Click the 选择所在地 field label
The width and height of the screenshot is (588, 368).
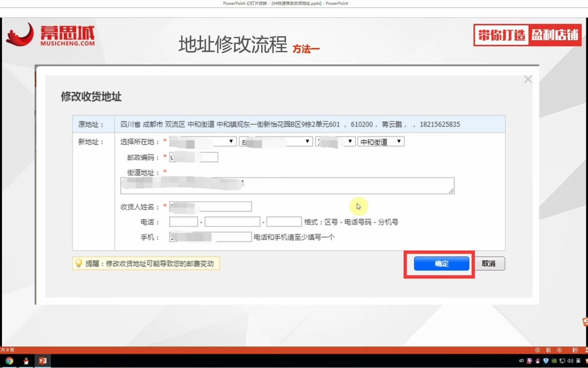(x=140, y=142)
